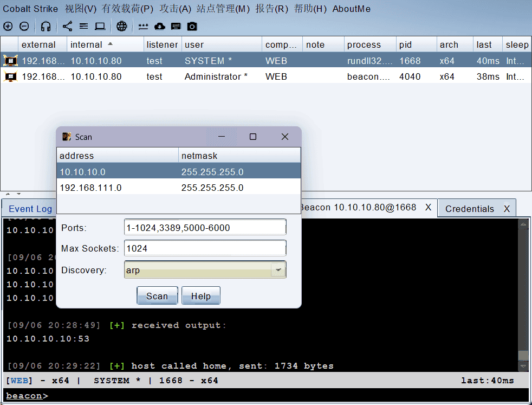Viewport: 532px width, 405px height.
Task: Click the cloud download icon
Action: tap(160, 26)
